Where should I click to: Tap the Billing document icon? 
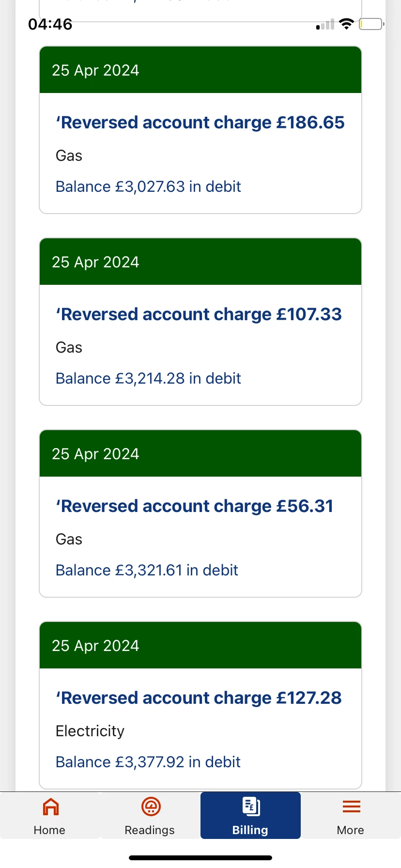click(x=251, y=806)
